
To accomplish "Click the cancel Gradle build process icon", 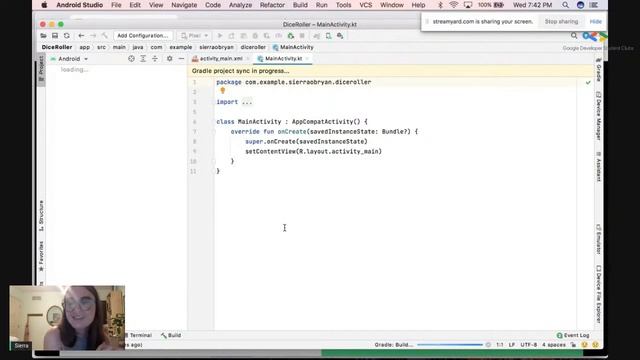I will tap(488, 345).
